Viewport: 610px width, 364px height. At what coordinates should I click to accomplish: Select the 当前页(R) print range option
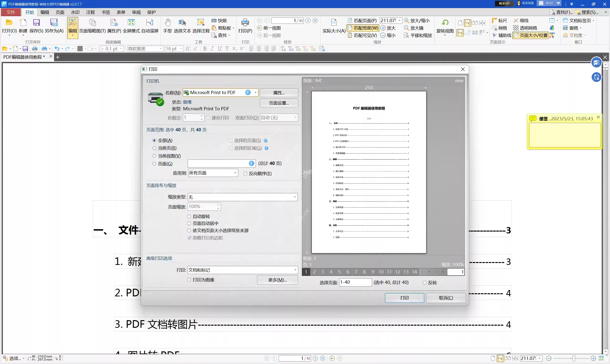coord(154,148)
